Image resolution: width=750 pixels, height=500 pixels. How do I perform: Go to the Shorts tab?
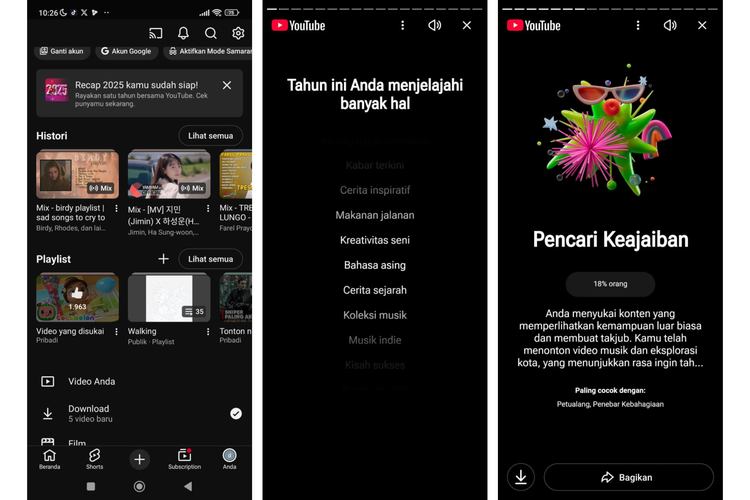pos(94,459)
